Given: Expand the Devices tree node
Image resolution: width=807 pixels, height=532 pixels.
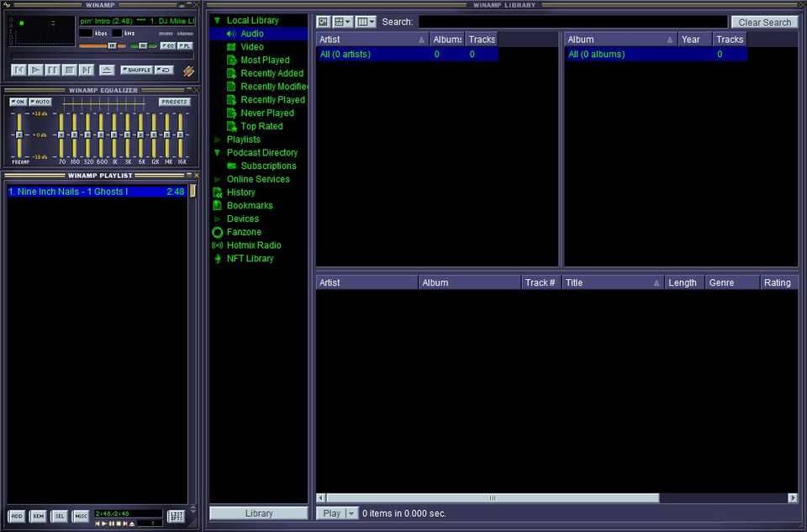Looking at the screenshot, I should pos(217,219).
